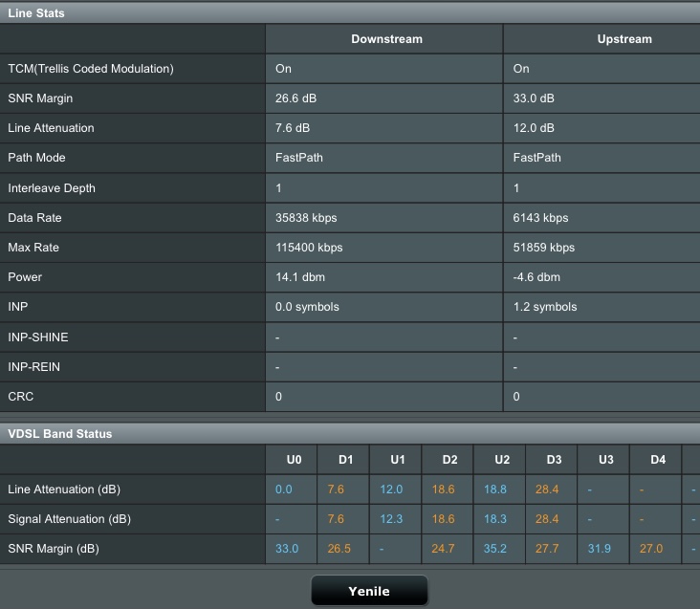Click the INP-SHINE row label
Viewport: 700px width, 609px height.
[38, 337]
